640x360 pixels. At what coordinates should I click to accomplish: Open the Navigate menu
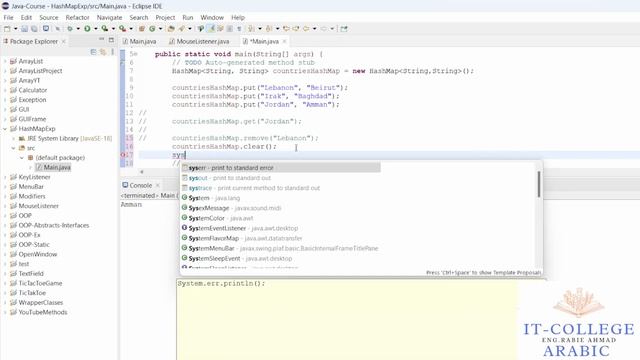tap(109, 18)
